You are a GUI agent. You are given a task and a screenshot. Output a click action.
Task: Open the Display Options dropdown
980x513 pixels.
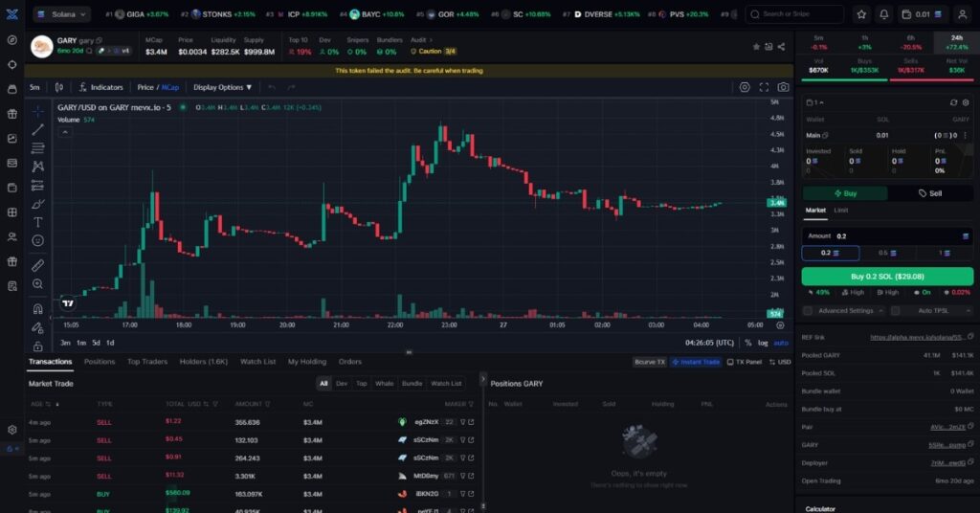[x=222, y=87]
